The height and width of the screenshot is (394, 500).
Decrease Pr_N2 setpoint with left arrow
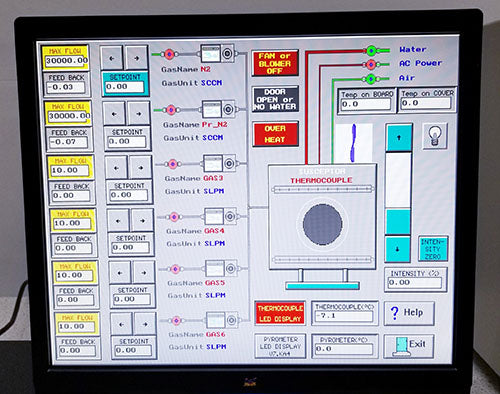tap(114, 114)
